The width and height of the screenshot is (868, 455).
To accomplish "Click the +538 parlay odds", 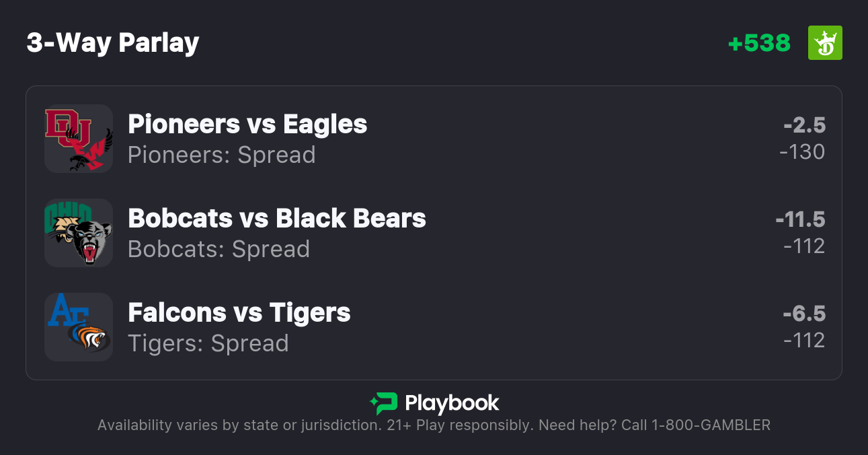I will tap(759, 43).
